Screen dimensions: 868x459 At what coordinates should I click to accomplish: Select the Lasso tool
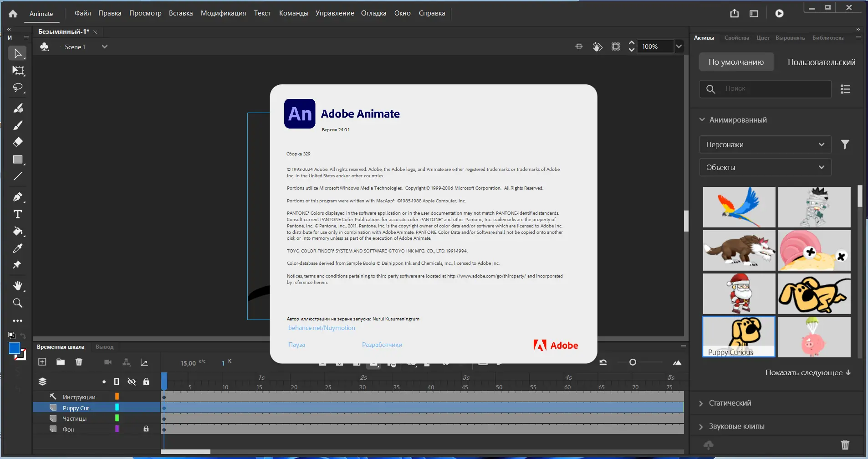pos(18,88)
